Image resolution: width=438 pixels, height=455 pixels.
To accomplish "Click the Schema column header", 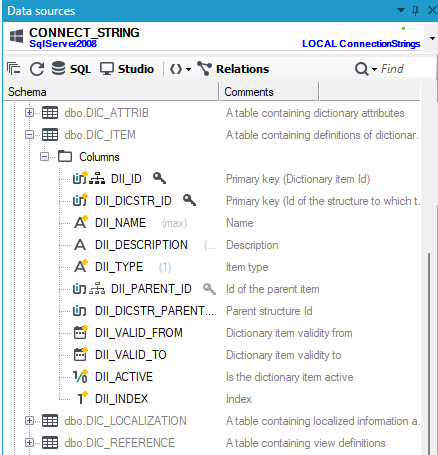I will pyautogui.click(x=111, y=92).
